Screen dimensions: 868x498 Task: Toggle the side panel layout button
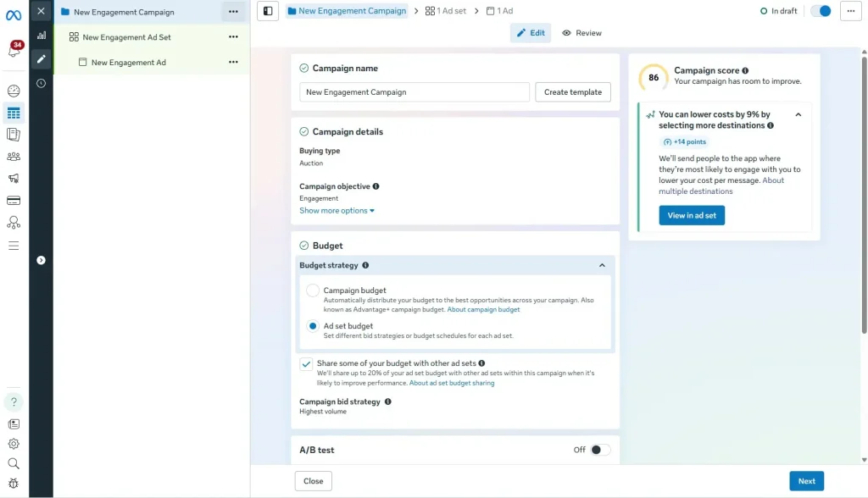tap(268, 11)
